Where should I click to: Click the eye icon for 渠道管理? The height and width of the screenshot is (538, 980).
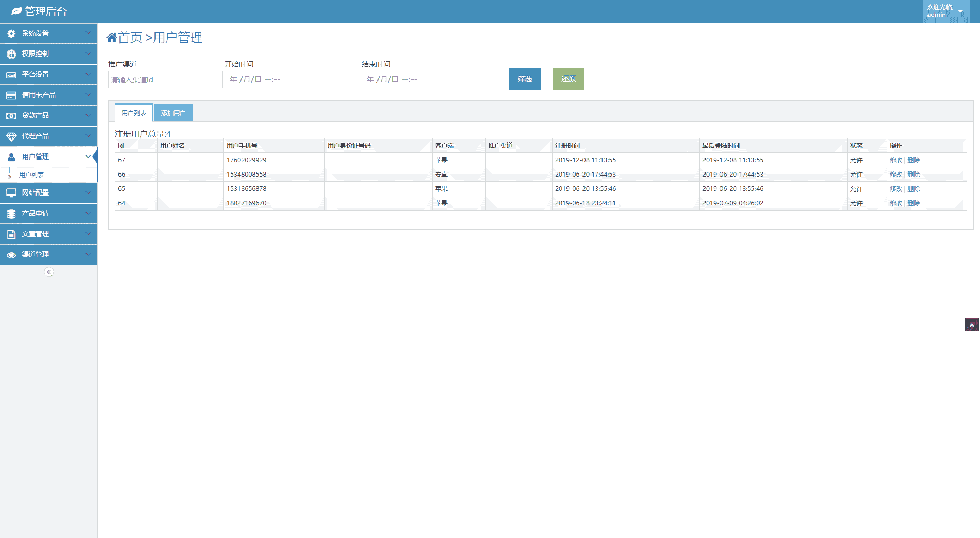pos(11,255)
